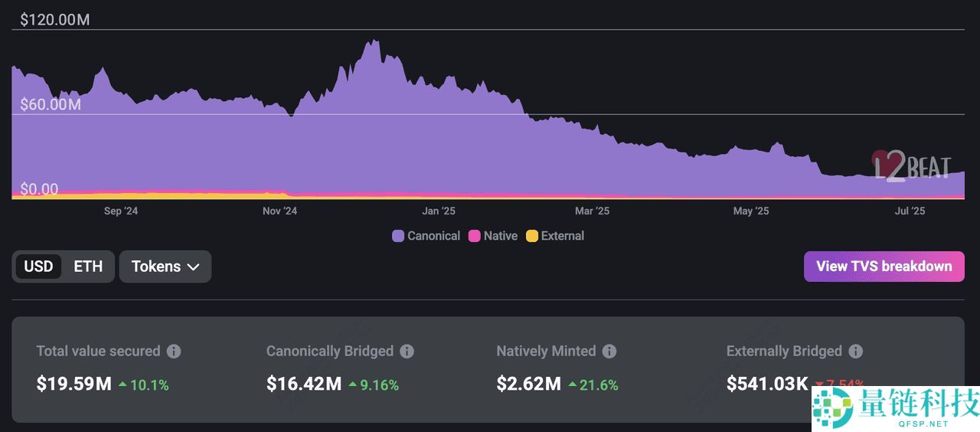Click the Nov '24 axis label
Image resolution: width=980 pixels, height=432 pixels.
[279, 211]
